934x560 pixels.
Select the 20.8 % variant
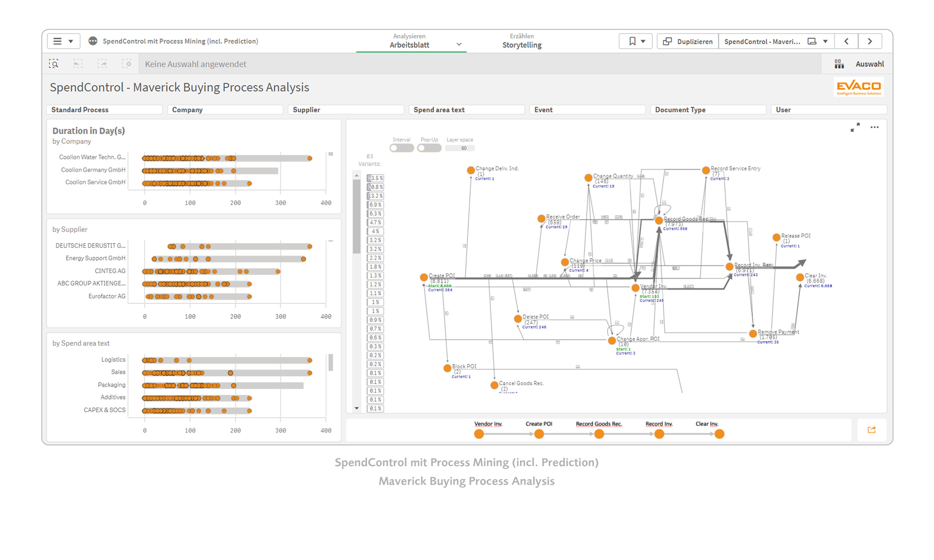(375, 187)
